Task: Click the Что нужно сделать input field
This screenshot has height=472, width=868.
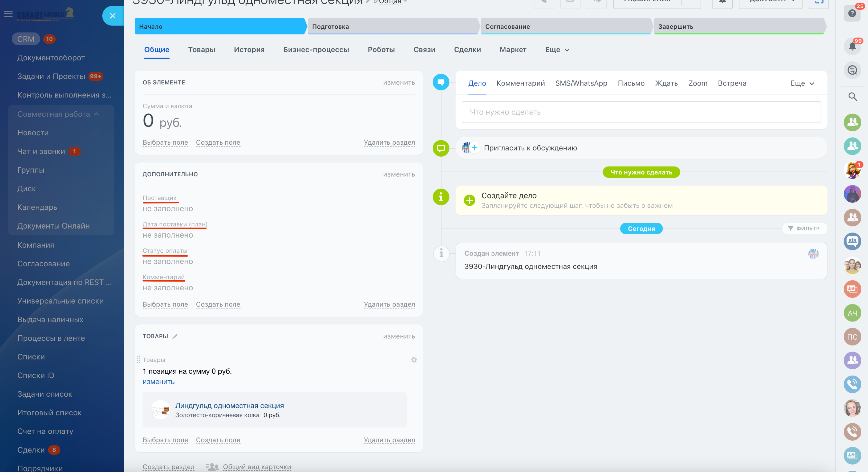Action: [x=641, y=112]
